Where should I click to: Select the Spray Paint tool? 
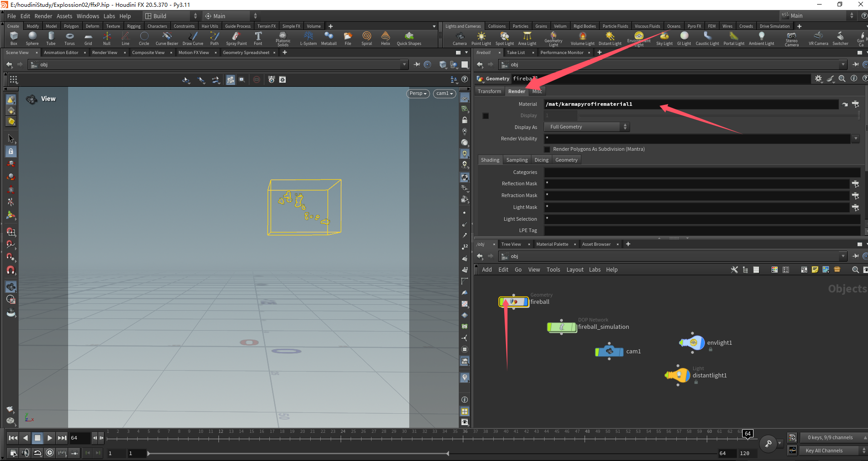(236, 38)
